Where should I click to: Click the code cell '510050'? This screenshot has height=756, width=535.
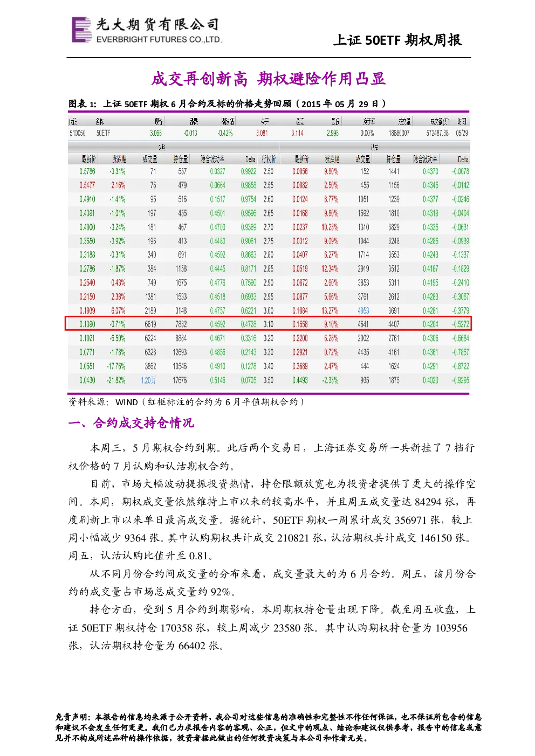click(78, 133)
